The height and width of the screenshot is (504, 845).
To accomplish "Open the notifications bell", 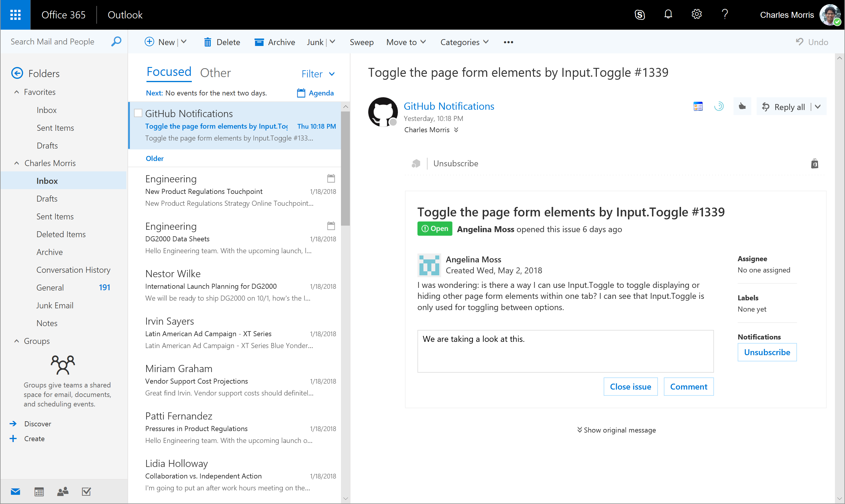I will click(x=668, y=14).
